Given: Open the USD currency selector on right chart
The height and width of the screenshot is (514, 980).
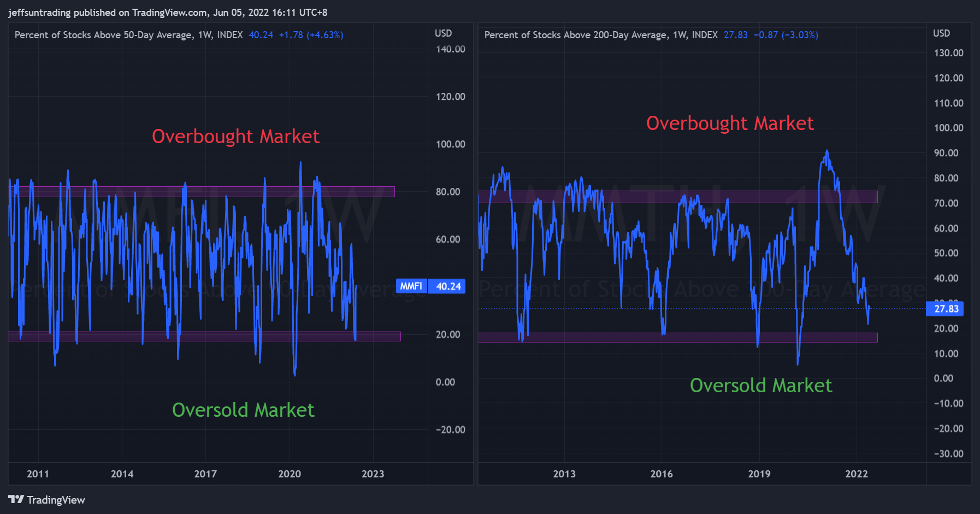Looking at the screenshot, I should point(941,33).
